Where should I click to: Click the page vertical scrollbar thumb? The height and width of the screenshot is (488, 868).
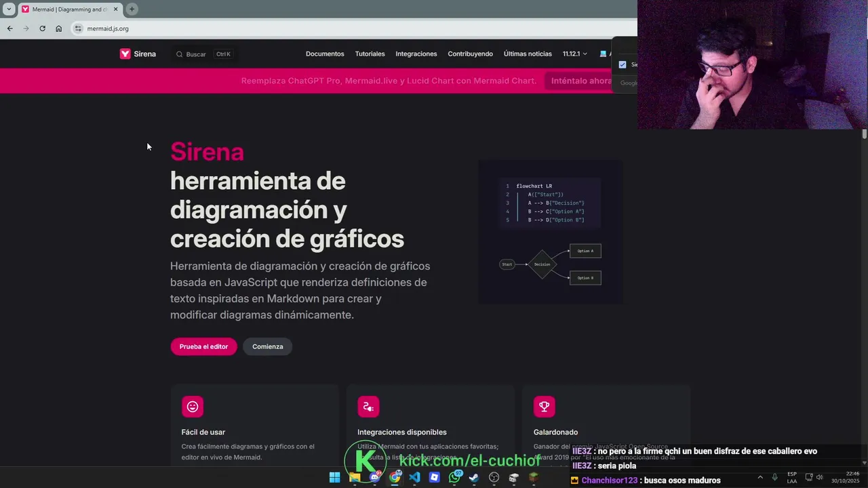(865, 134)
